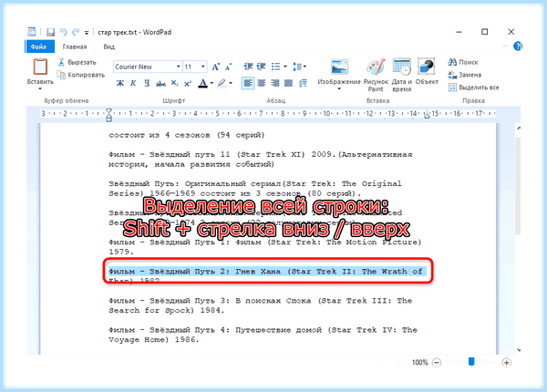The width and height of the screenshot is (547, 392).
Task: Insert an Объект
Action: pos(427,71)
